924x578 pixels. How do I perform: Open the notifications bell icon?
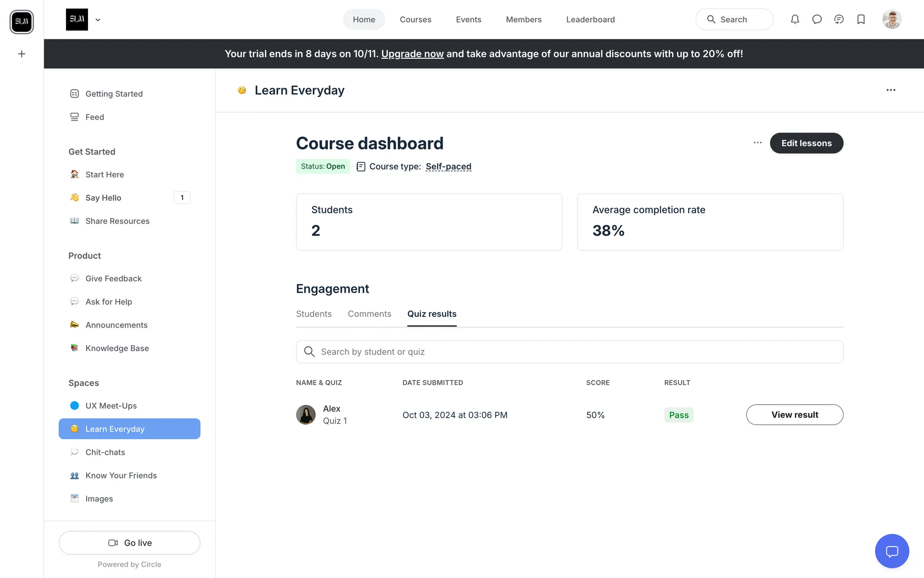pyautogui.click(x=795, y=19)
